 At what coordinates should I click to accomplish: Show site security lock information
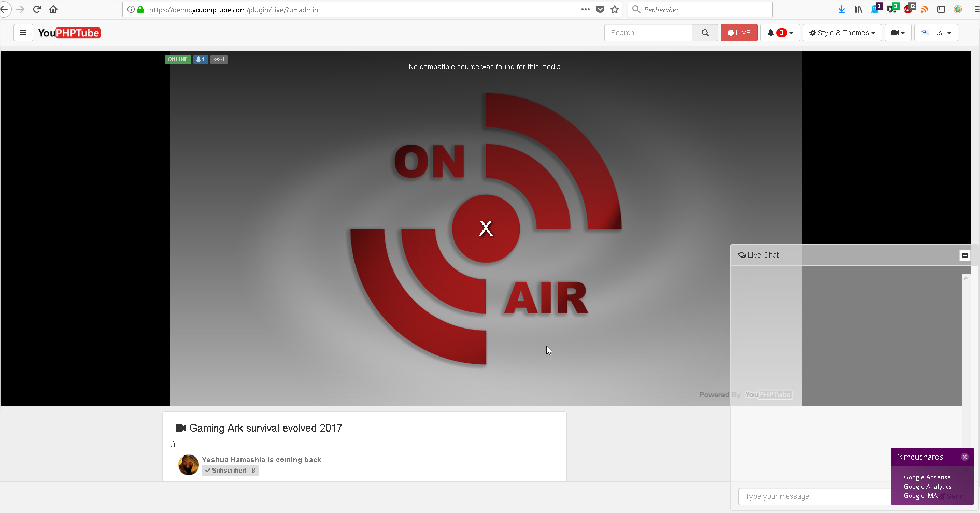140,9
